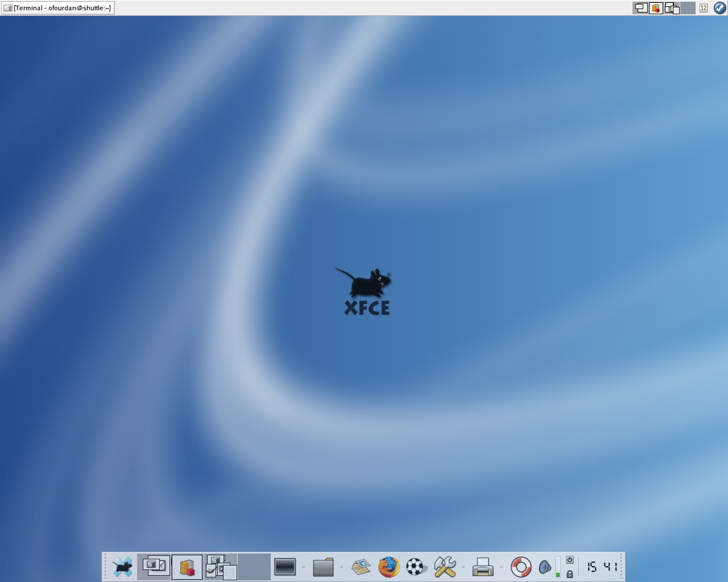Expand the file manager launcher submenu arrow
The image size is (728, 582).
(342, 567)
